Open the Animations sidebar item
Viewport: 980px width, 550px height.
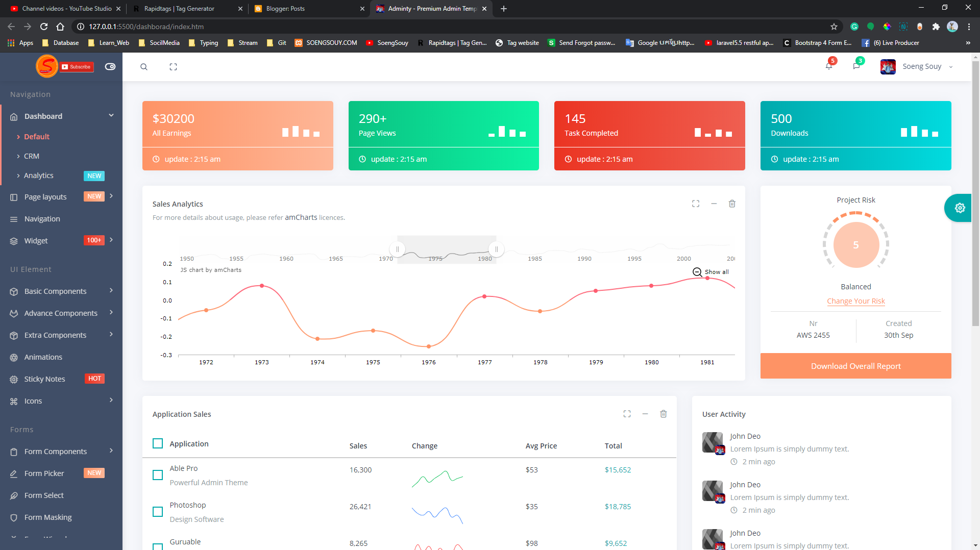pos(61,357)
